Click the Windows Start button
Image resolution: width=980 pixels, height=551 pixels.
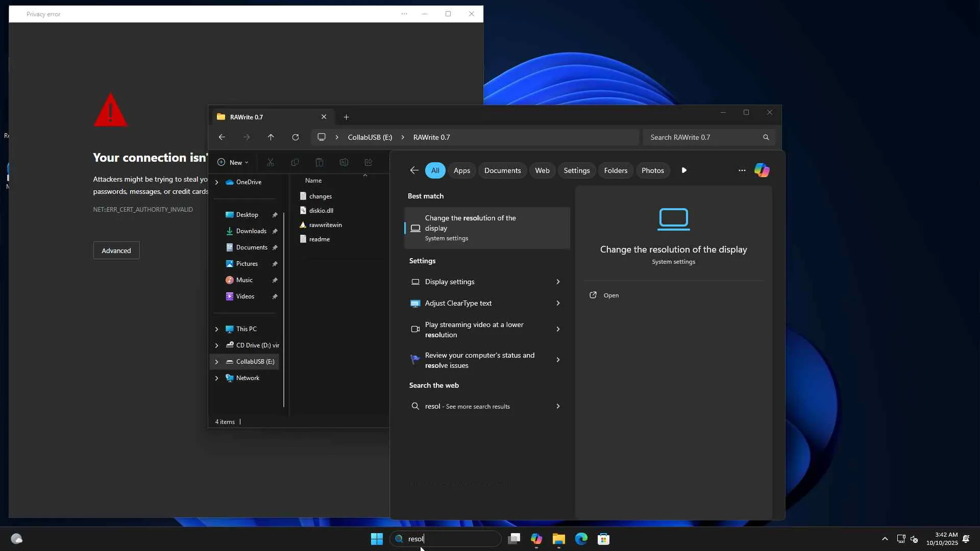[x=377, y=539]
